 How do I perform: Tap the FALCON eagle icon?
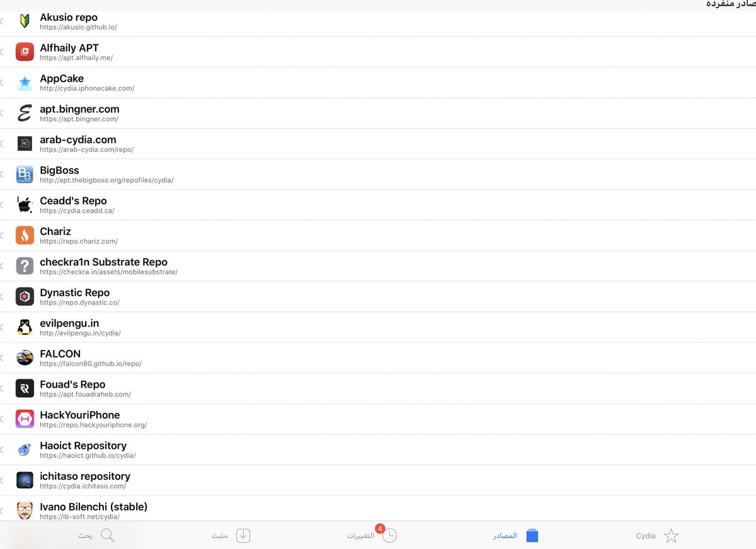[x=25, y=357]
